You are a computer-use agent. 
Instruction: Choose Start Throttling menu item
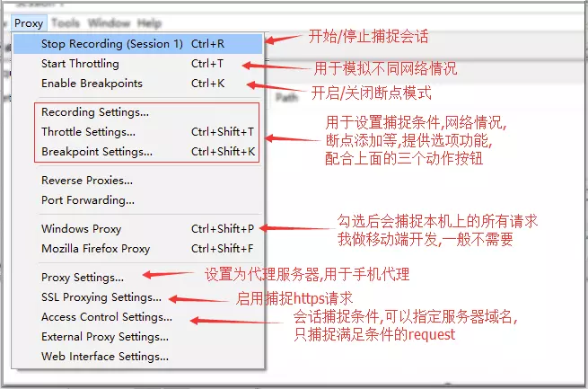coord(138,64)
